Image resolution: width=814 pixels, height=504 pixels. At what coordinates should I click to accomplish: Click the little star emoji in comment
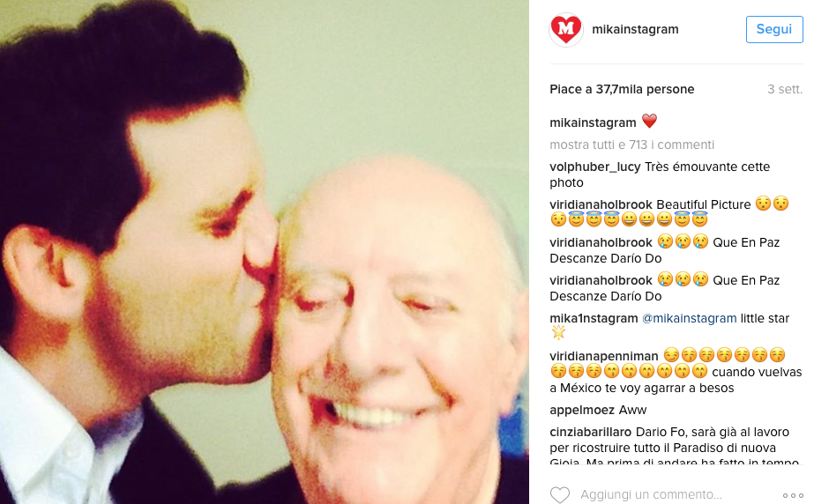click(x=558, y=333)
